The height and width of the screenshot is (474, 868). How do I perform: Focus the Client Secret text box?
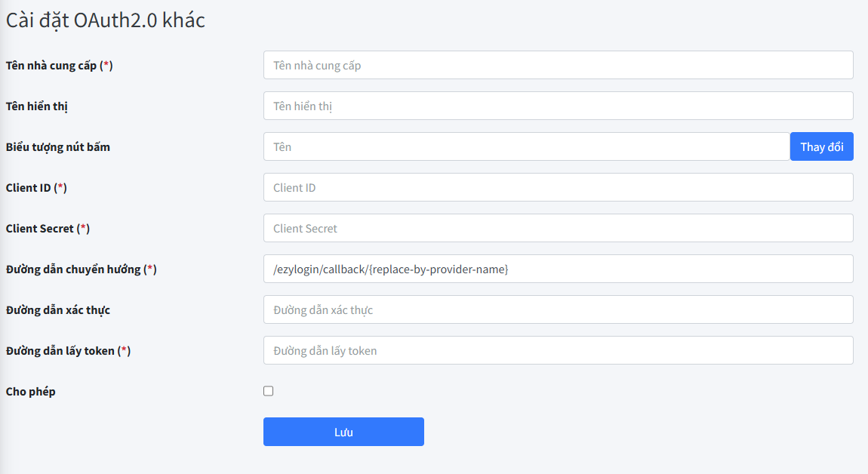[558, 228]
